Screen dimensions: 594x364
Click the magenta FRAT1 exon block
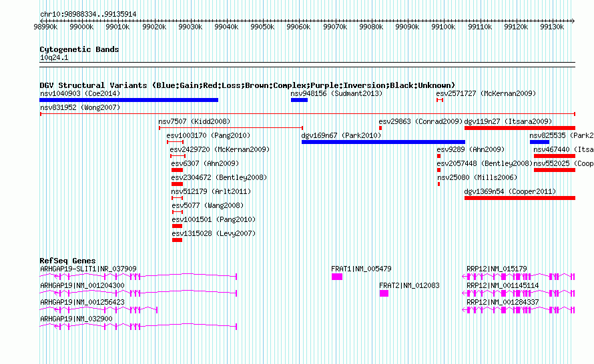coord(337,277)
